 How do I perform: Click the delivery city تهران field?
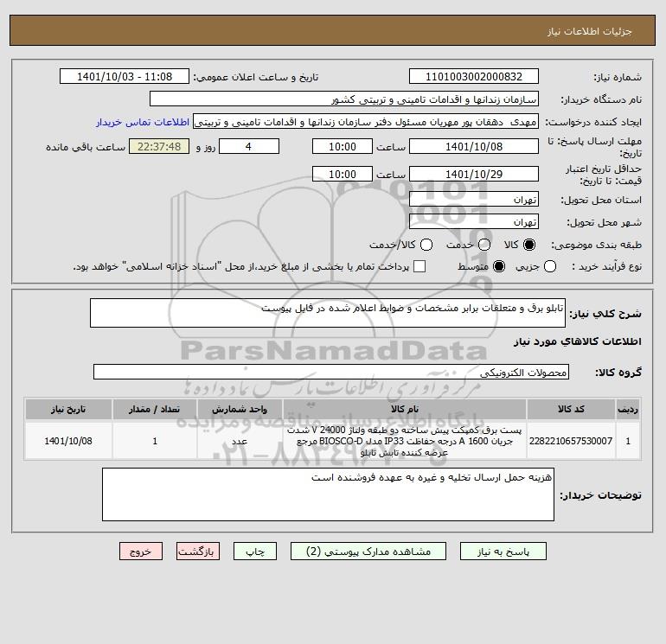point(474,221)
